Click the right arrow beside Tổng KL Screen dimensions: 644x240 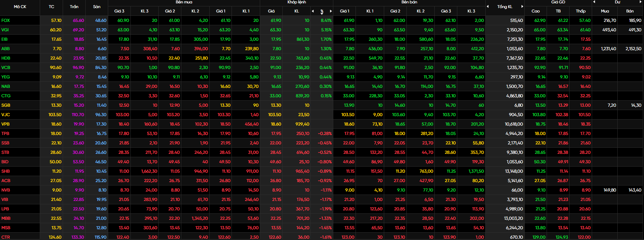pos(522,6)
